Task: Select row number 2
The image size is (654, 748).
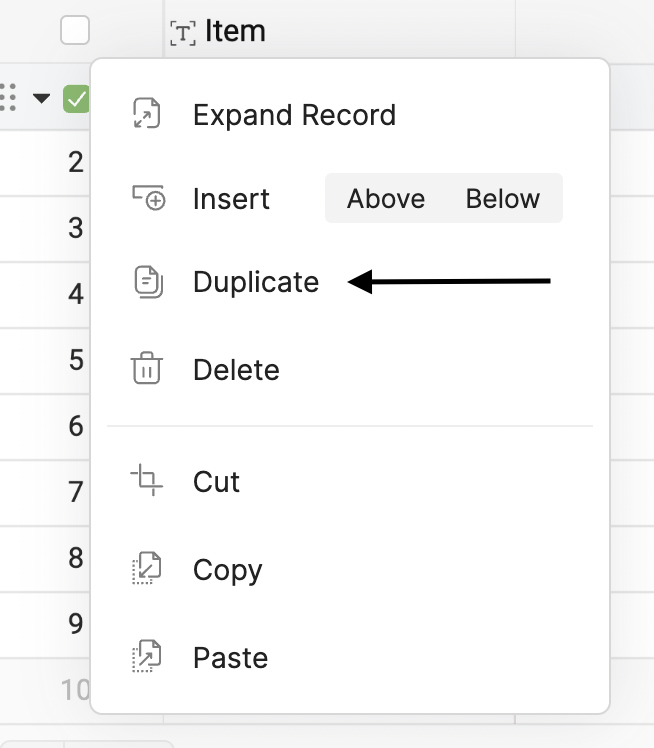Action: click(x=76, y=163)
